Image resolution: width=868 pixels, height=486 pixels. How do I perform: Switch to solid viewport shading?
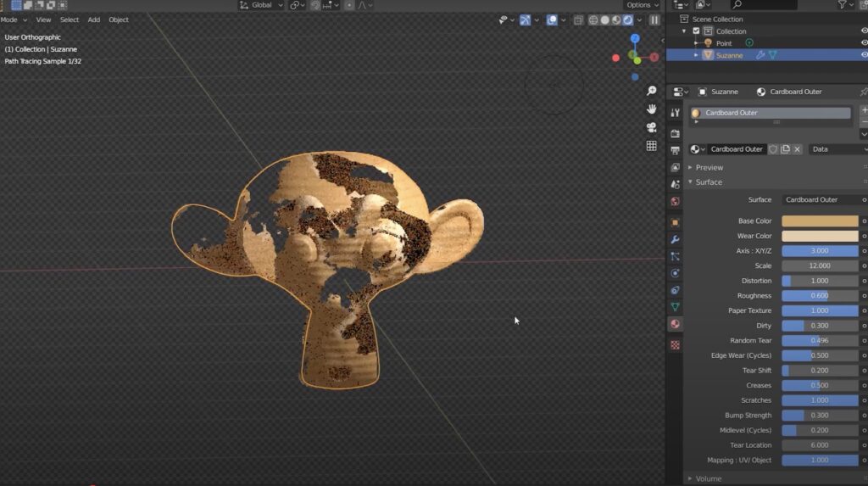(605, 20)
